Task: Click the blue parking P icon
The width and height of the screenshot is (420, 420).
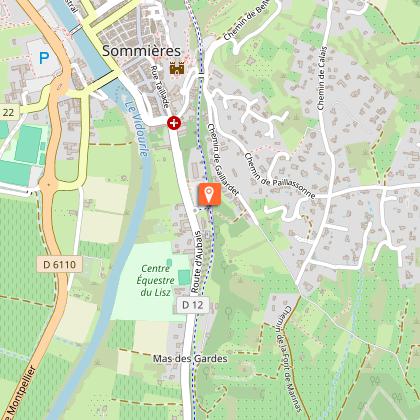Action: (x=44, y=58)
